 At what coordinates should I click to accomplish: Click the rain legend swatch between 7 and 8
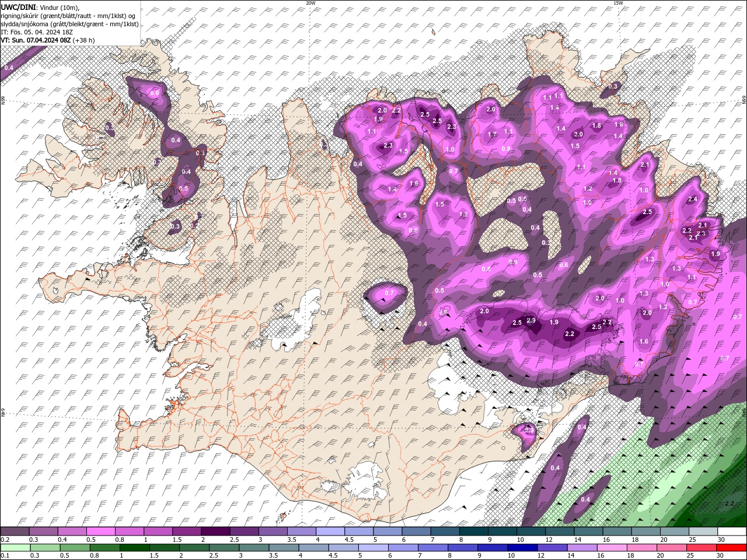433,548
